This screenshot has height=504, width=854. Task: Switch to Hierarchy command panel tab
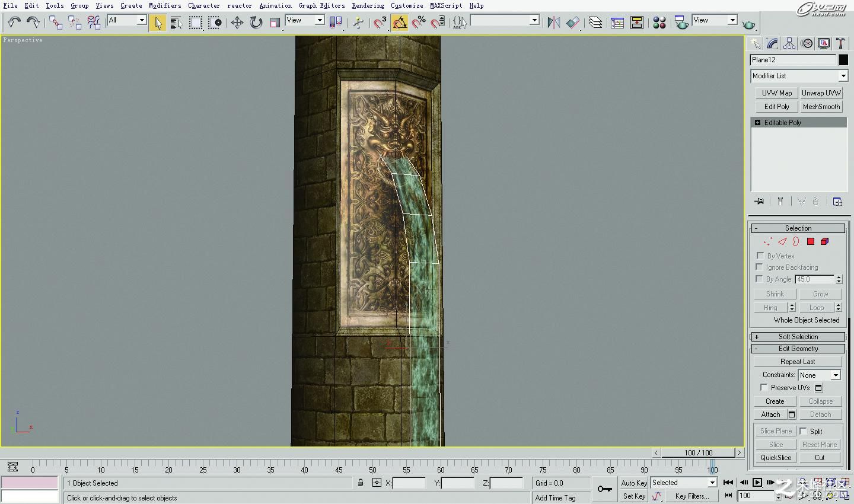(789, 43)
